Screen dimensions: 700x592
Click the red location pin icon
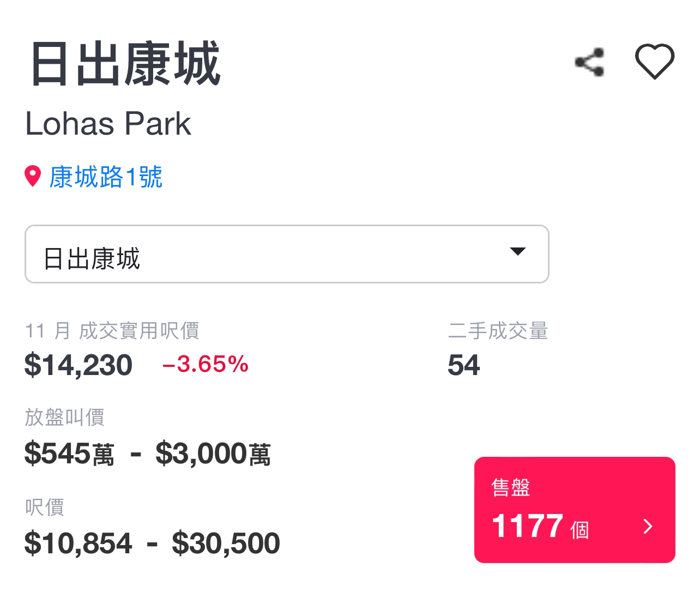click(33, 177)
